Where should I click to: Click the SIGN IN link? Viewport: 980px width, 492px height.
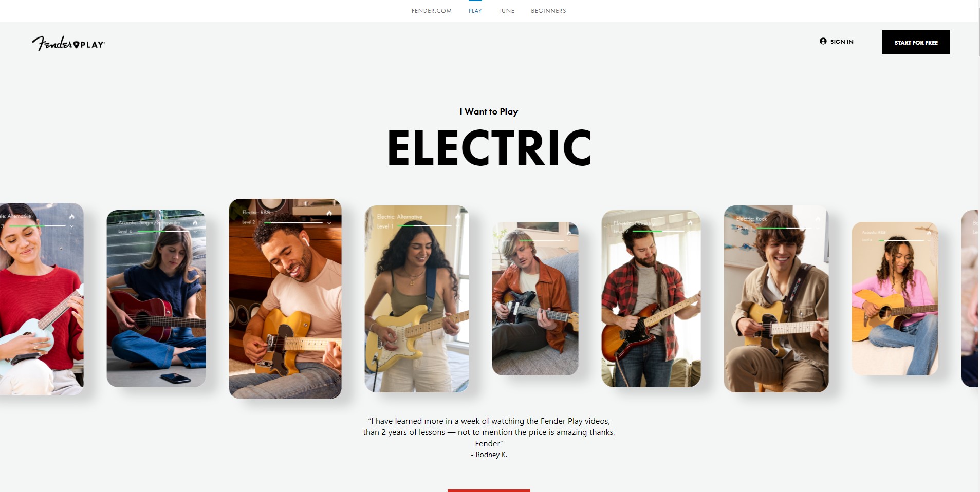[x=842, y=42]
